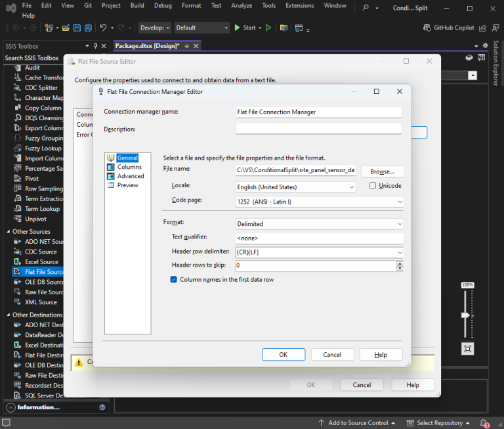Click OK in the Connection Manager Editor
The height and width of the screenshot is (429, 504).
[283, 355]
